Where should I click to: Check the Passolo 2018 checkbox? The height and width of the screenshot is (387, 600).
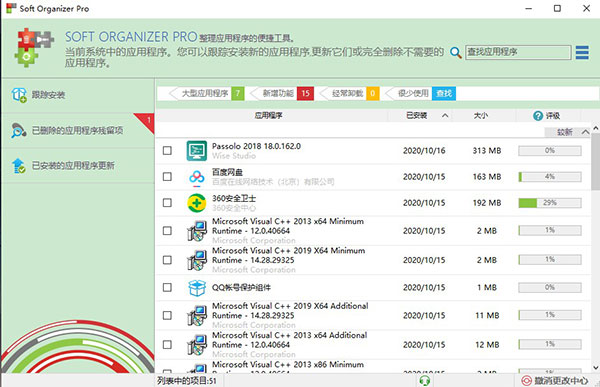click(167, 150)
